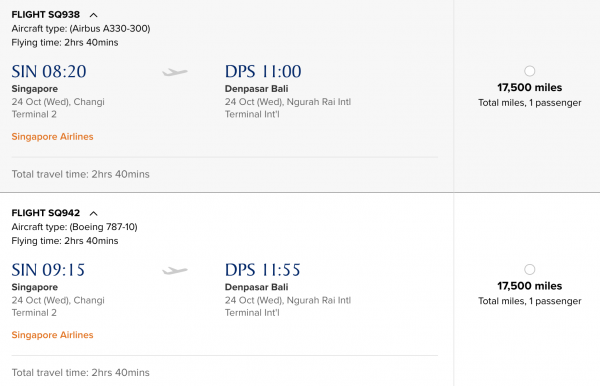
Task: Open Singapore Airlines link under SQ938
Action: (52, 137)
